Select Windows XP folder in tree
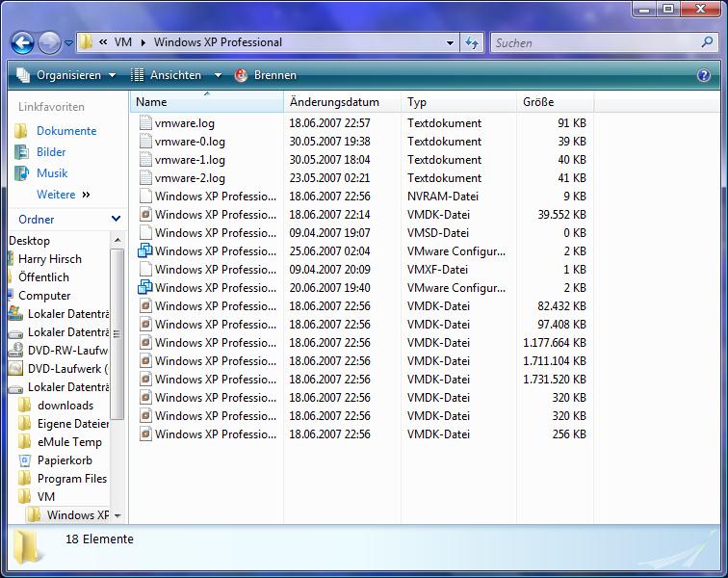Image resolution: width=728 pixels, height=578 pixels. point(78,514)
